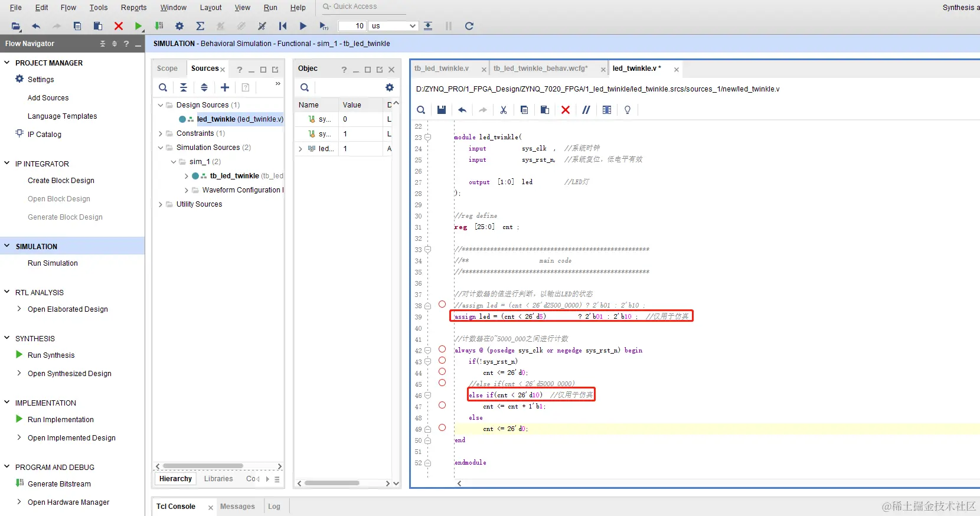Open Settings via main toolbar gear icon

coord(179,26)
